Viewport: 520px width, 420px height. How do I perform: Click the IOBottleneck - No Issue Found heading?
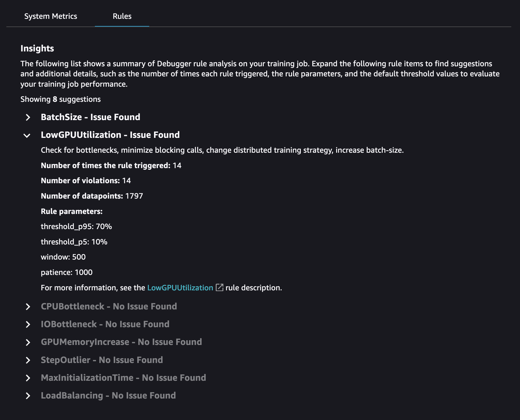tap(105, 324)
